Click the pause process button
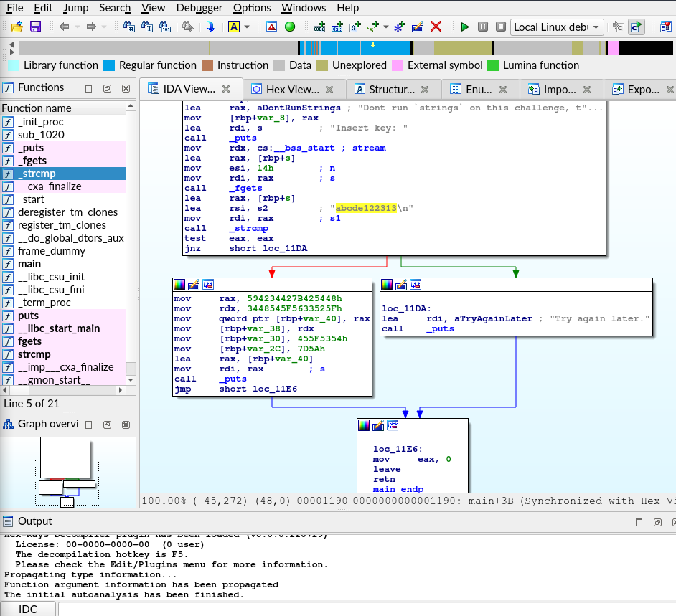Viewport: 676px width, 616px height. pyautogui.click(x=483, y=27)
